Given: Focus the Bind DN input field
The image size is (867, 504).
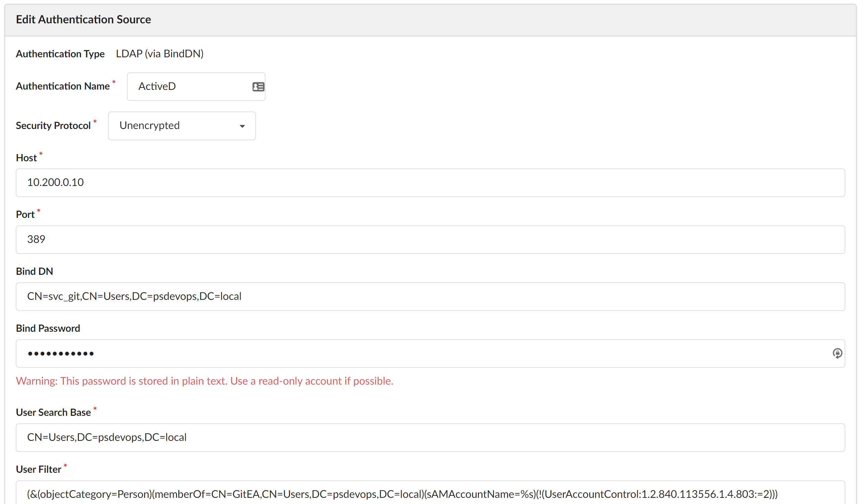Looking at the screenshot, I should tap(430, 296).
